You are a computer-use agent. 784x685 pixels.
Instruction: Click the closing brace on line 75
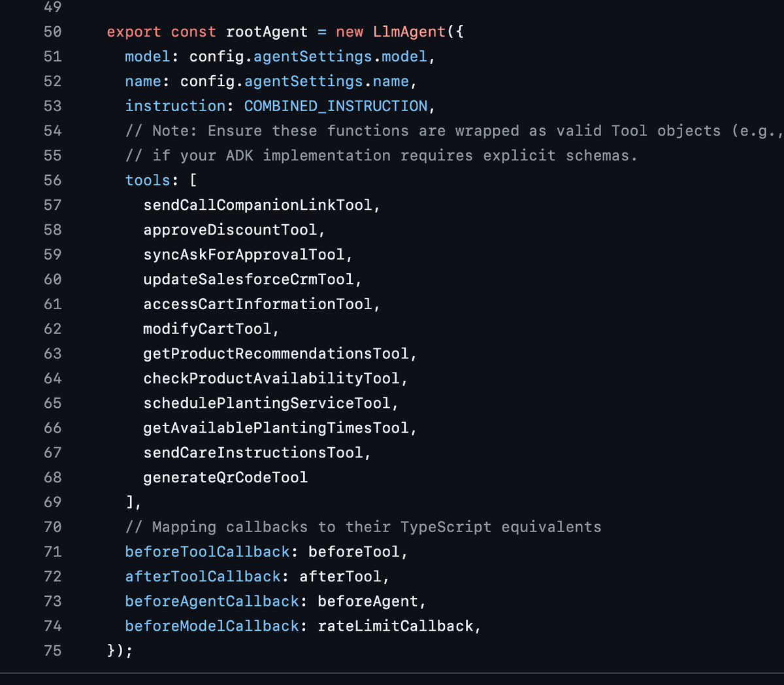point(111,651)
